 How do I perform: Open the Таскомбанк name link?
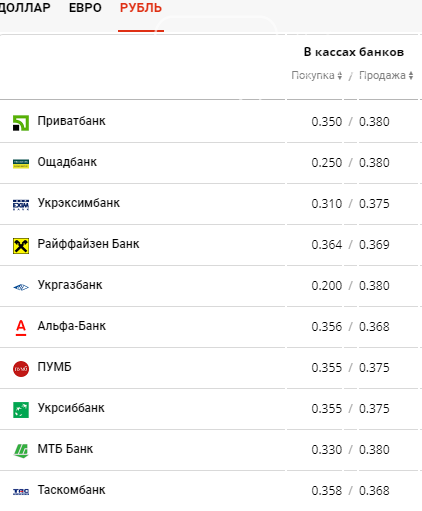click(x=71, y=490)
